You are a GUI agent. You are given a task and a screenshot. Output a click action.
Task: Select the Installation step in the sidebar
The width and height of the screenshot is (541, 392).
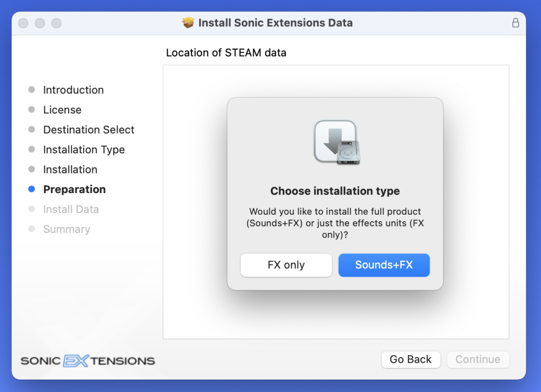tap(70, 170)
